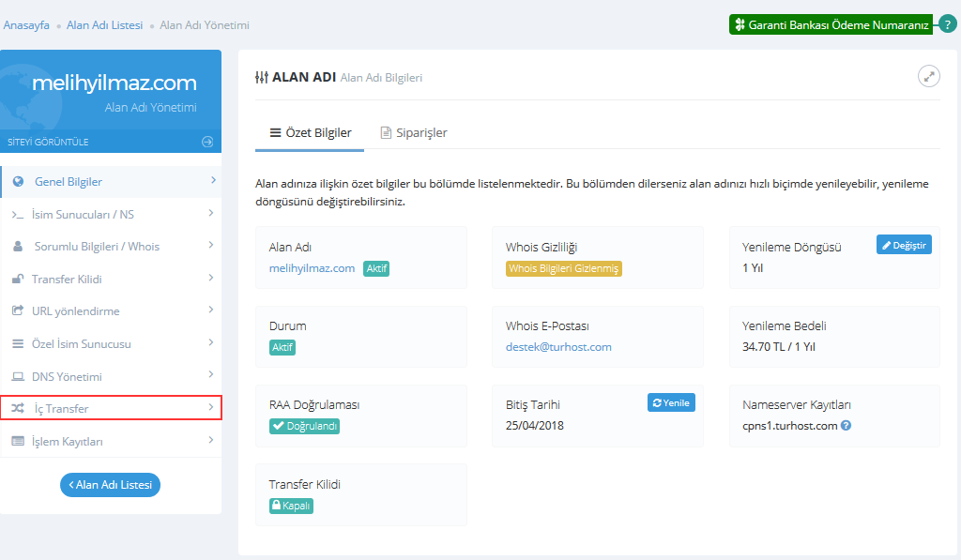Expand the URL yönlendirme menu arrow

click(x=212, y=311)
